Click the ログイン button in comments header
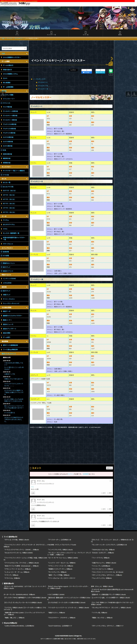Viewport: 137px width, 644px height. coord(109,468)
